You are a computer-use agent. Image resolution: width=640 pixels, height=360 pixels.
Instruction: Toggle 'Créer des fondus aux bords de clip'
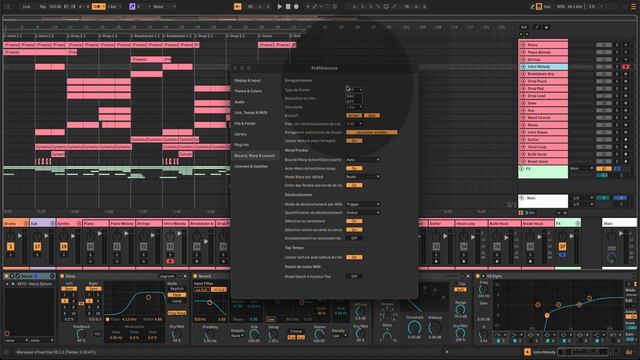coord(354,185)
